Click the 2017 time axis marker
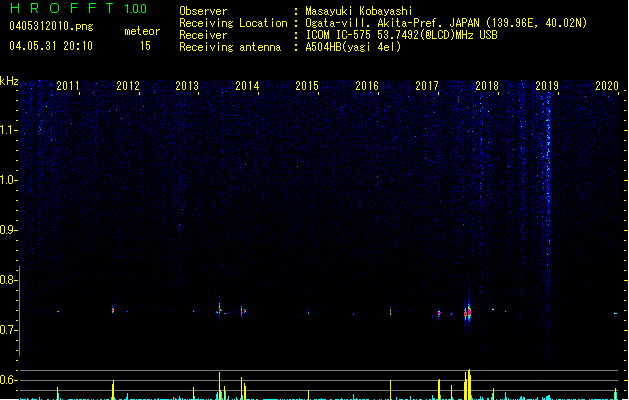629x400 pixels. (x=427, y=86)
